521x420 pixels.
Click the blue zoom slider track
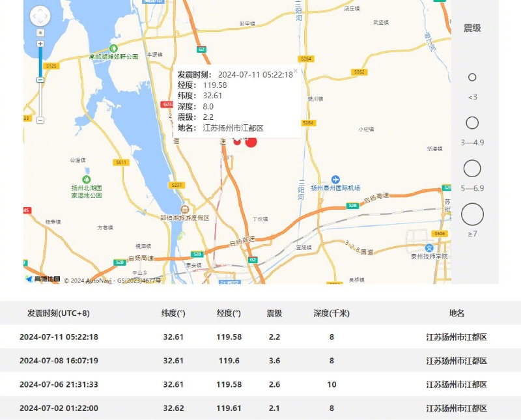point(40,62)
